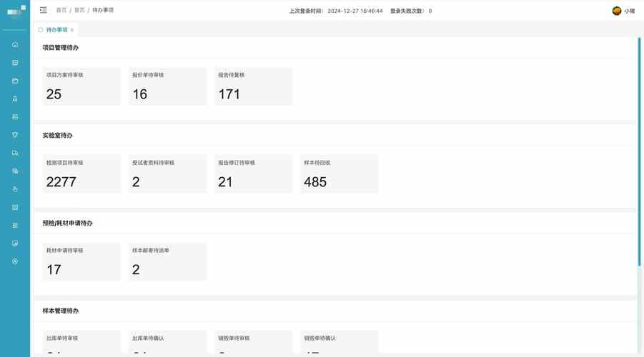The height and width of the screenshot is (357, 644).
Task: Open the bell-shaped icon in sidebar
Action: [15, 99]
